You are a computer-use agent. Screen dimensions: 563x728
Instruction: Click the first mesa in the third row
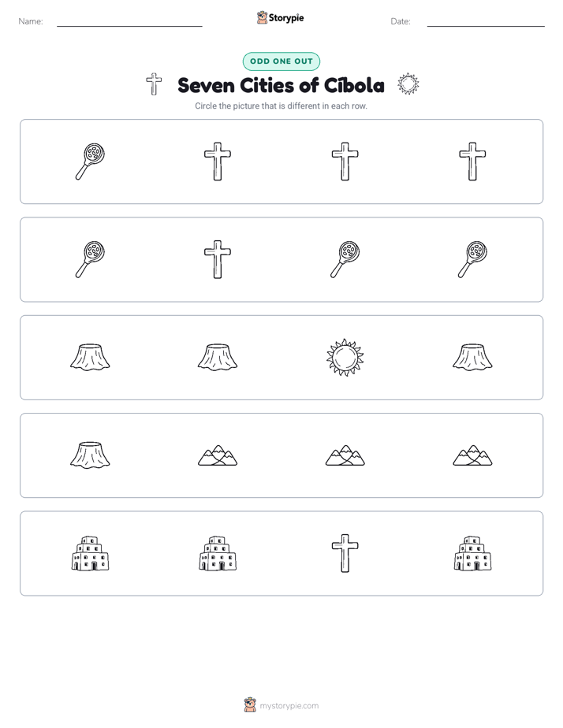pyautogui.click(x=90, y=357)
